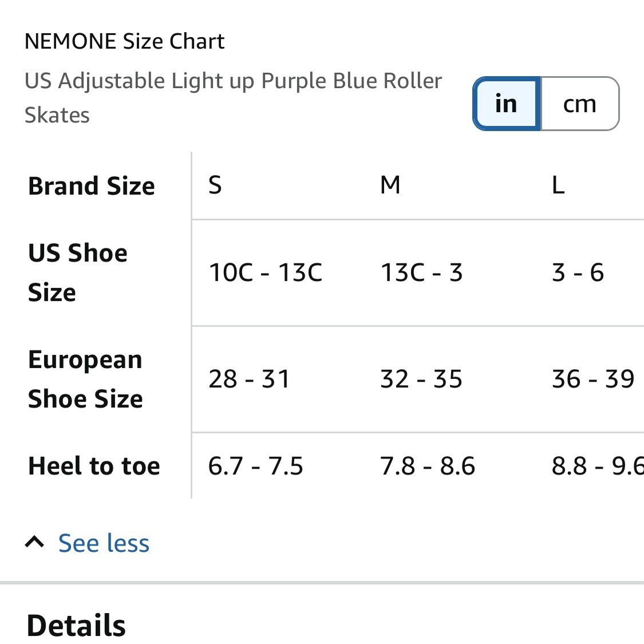Viewport: 644px width, 644px height.
Task: Click the US Shoe Size row label
Action: click(x=78, y=272)
